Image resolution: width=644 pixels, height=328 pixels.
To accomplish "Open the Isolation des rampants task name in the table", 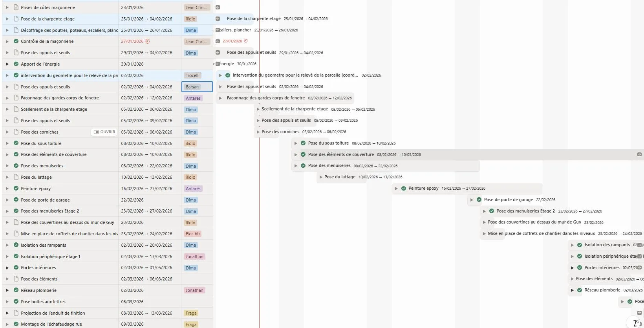I will (x=44, y=245).
